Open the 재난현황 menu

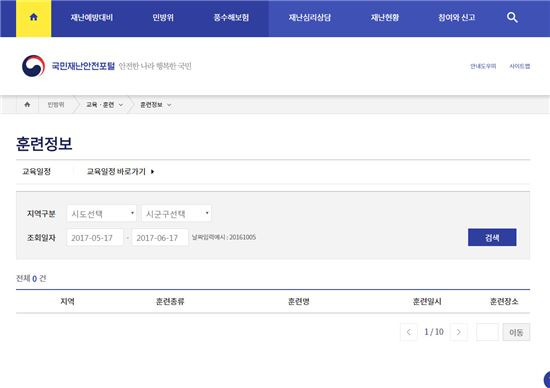[x=385, y=18]
